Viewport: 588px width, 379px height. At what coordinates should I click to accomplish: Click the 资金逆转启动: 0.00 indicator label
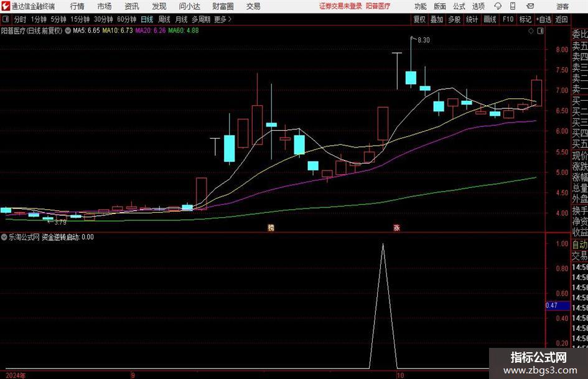click(x=67, y=237)
